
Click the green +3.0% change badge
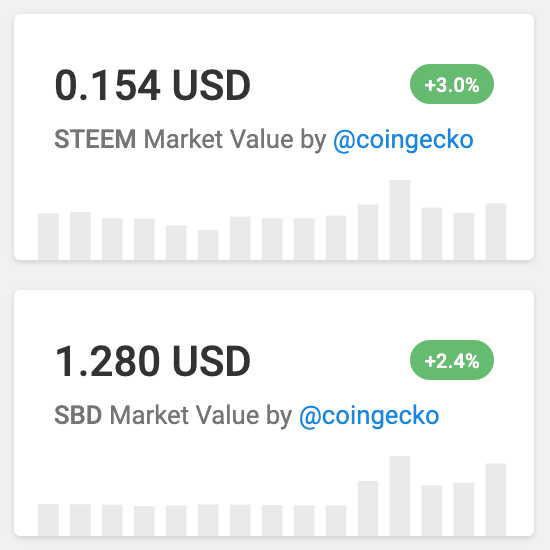(x=452, y=84)
